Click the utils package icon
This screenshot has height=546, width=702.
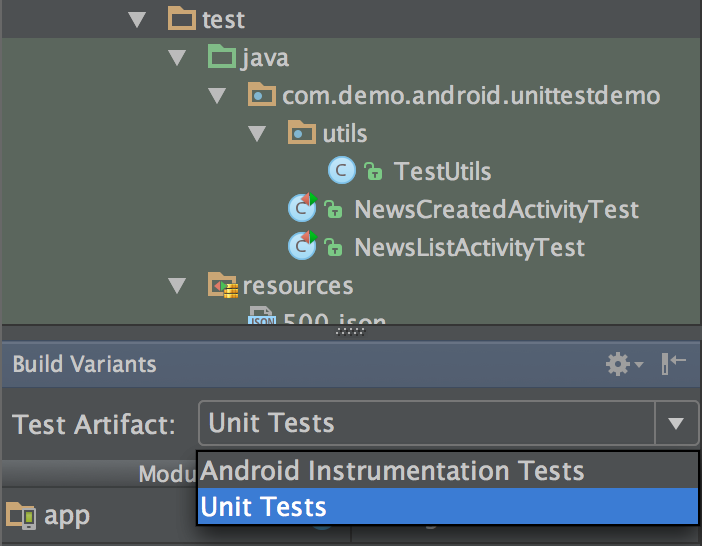pos(301,132)
